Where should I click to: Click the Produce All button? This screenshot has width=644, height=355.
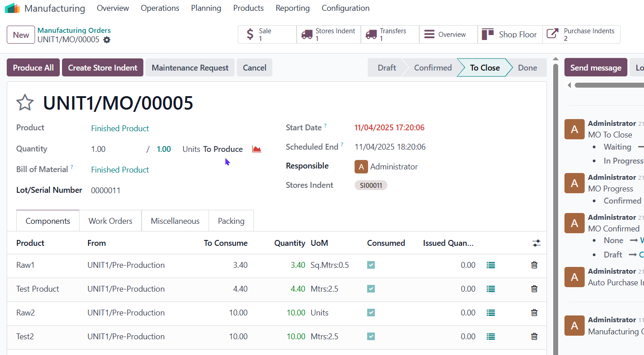point(33,68)
